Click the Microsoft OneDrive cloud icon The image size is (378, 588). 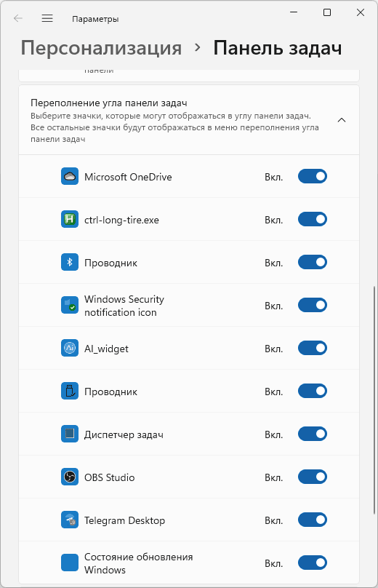tap(70, 176)
